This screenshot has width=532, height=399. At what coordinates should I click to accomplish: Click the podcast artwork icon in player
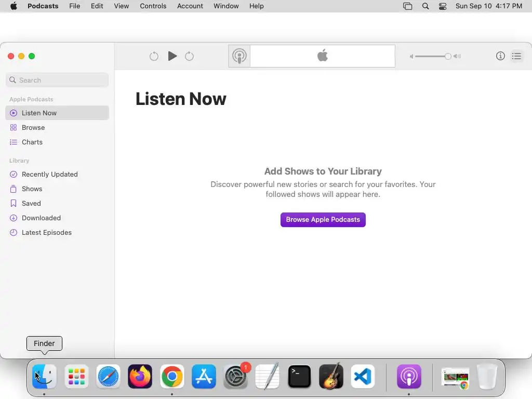coord(239,56)
